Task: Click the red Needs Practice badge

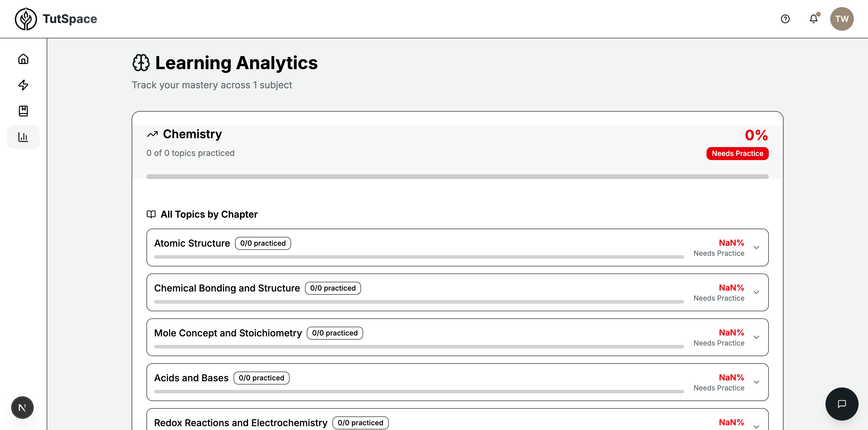Action: tap(737, 153)
